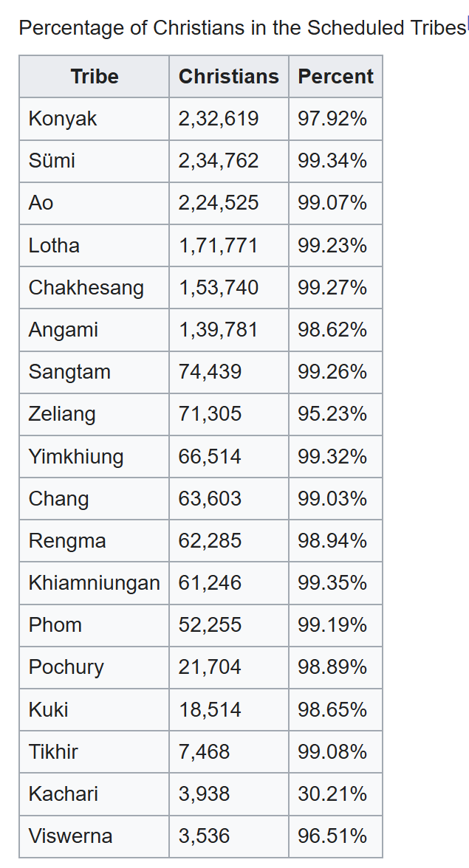The height and width of the screenshot is (868, 469).
Task: Click the Tribe column header
Action: point(95,77)
